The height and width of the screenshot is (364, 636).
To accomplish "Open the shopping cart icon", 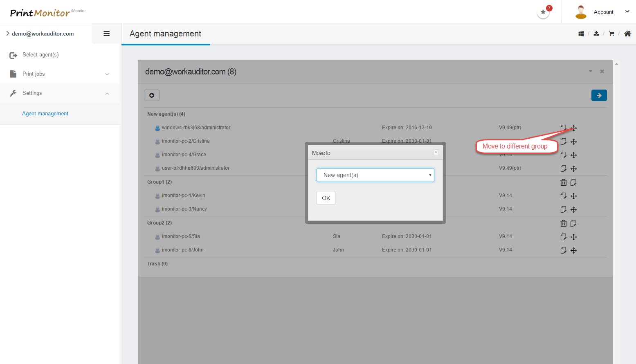I will coord(611,34).
